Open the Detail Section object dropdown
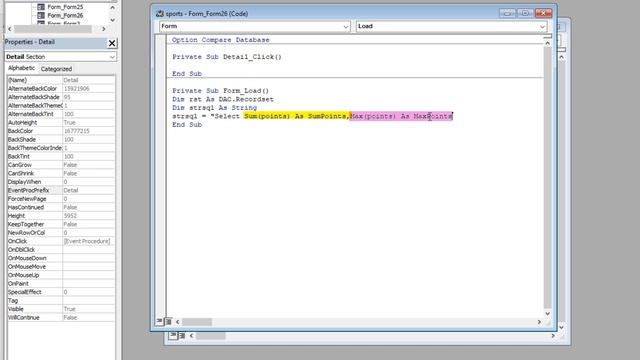 pyautogui.click(x=112, y=57)
